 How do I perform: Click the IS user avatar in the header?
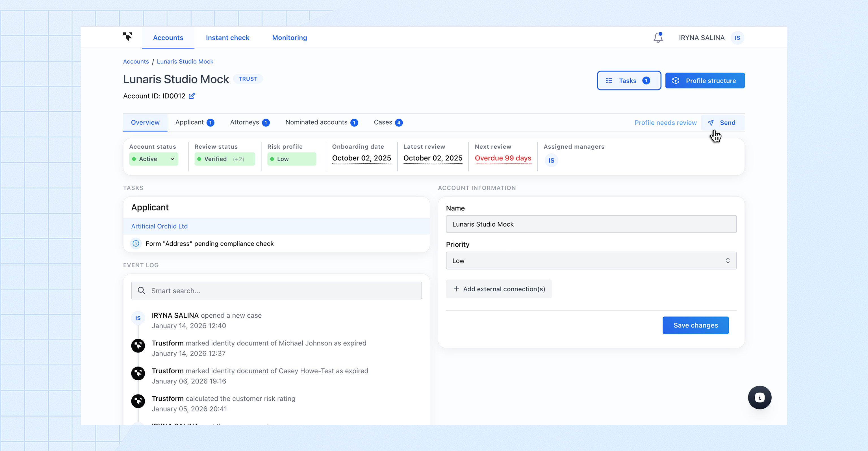pos(737,38)
